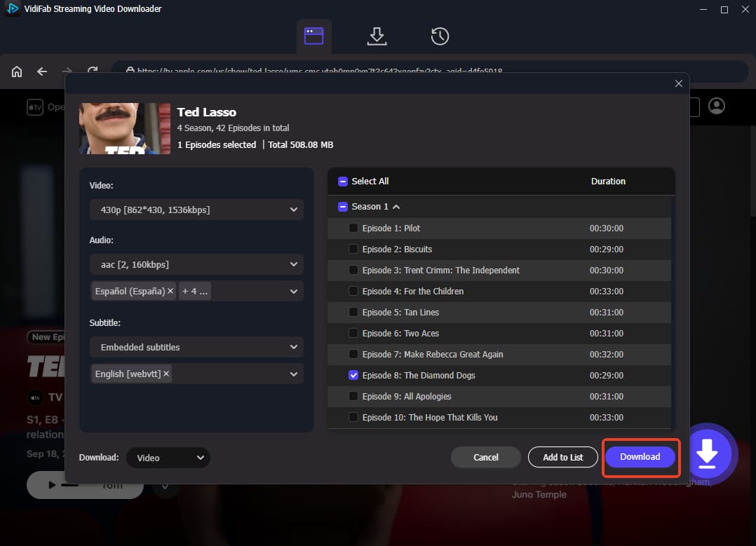Toggle the Select All checkbox
Screen dimensions: 756x546
pos(343,182)
